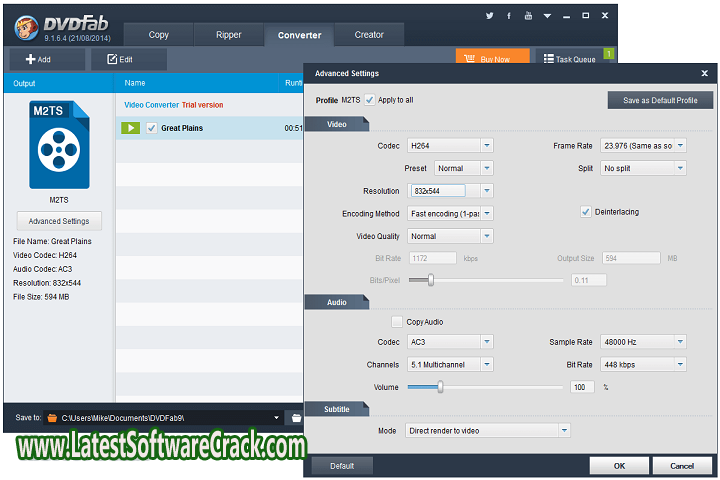Open the Resolution dropdown arrow
The width and height of the screenshot is (720, 480).
click(x=487, y=191)
